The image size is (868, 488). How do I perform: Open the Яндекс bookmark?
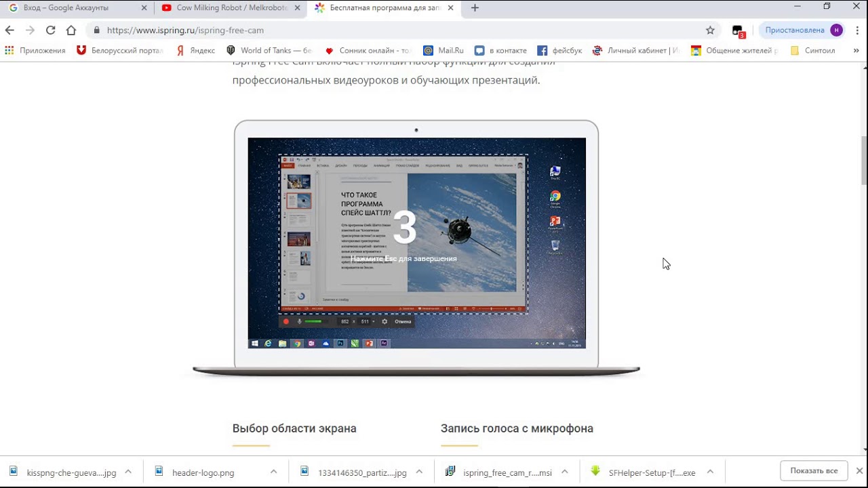click(x=195, y=50)
